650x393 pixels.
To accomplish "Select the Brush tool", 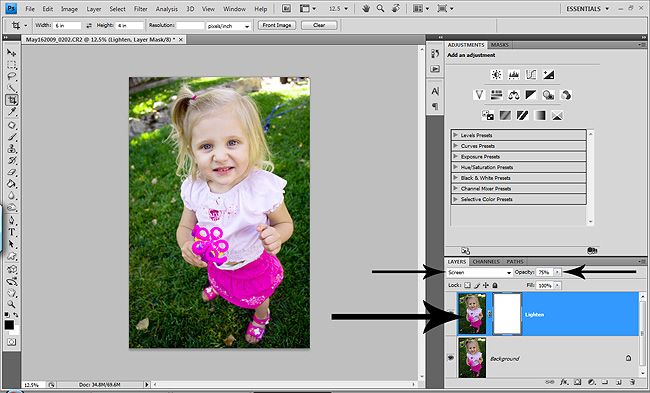I will (x=11, y=137).
